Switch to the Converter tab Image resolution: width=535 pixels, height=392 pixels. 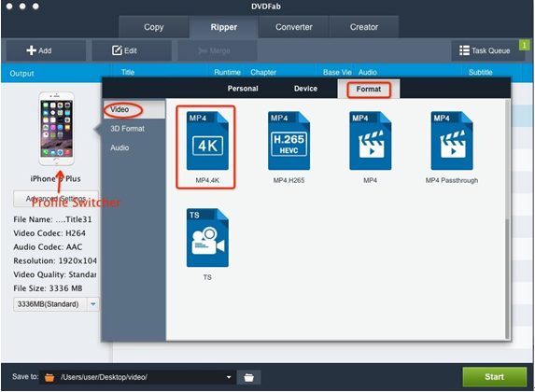coord(294,27)
